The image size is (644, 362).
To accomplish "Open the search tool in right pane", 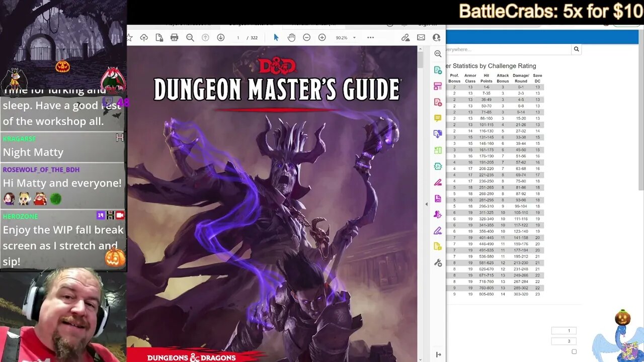I will (438, 54).
